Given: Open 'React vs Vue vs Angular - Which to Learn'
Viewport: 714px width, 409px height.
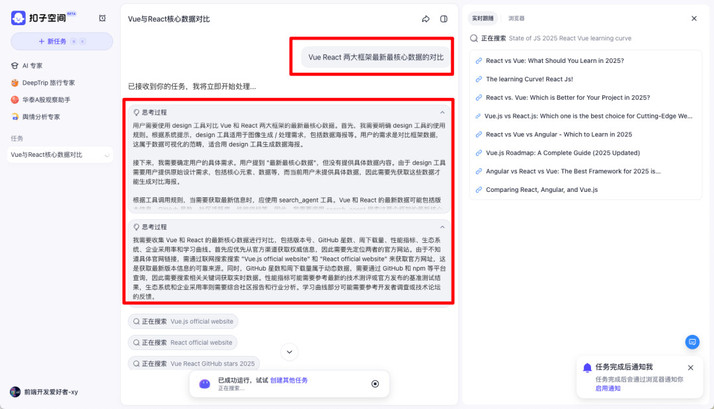Looking at the screenshot, I should (x=559, y=134).
